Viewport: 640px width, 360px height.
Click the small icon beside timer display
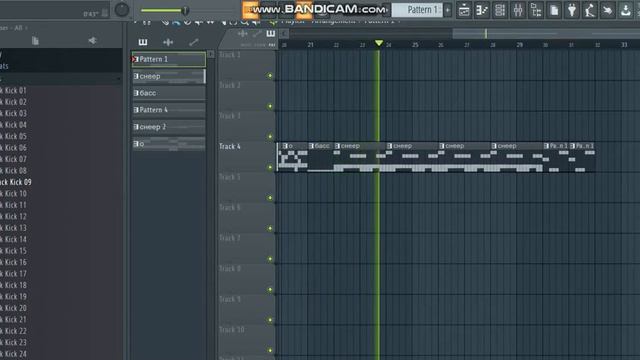click(x=105, y=13)
